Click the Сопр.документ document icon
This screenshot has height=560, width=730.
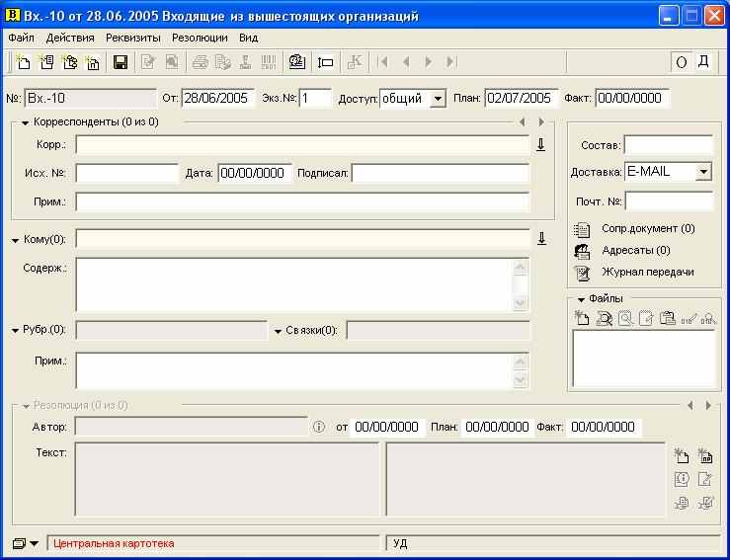[x=582, y=229]
